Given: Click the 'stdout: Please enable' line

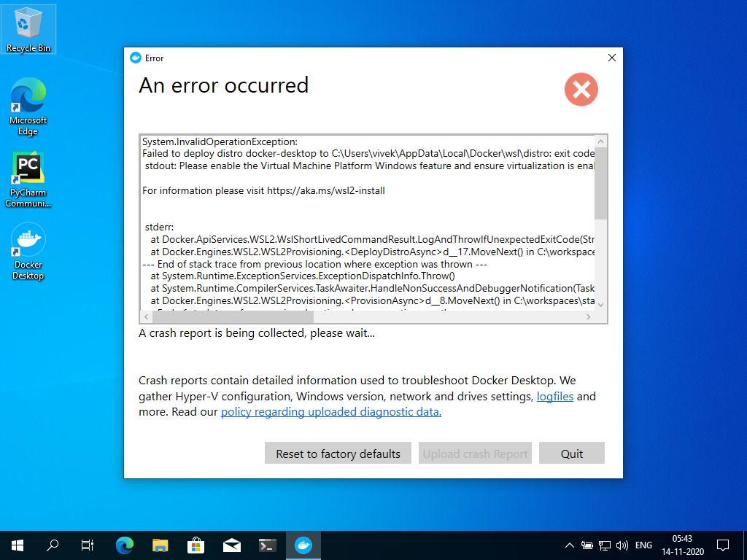Looking at the screenshot, I should click(x=370, y=166).
